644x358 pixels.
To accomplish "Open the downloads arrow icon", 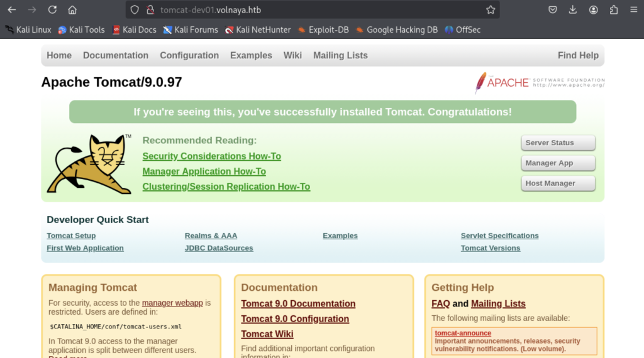I will click(x=572, y=10).
